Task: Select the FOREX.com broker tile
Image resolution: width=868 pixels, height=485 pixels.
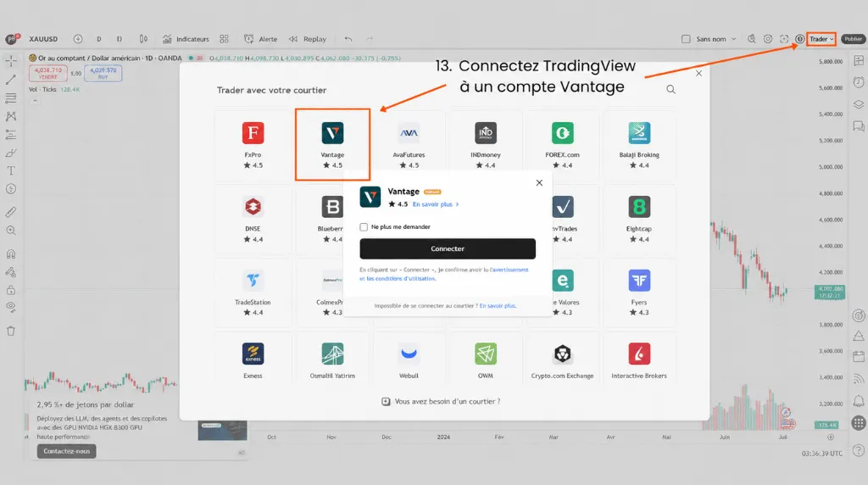Action: click(562, 146)
